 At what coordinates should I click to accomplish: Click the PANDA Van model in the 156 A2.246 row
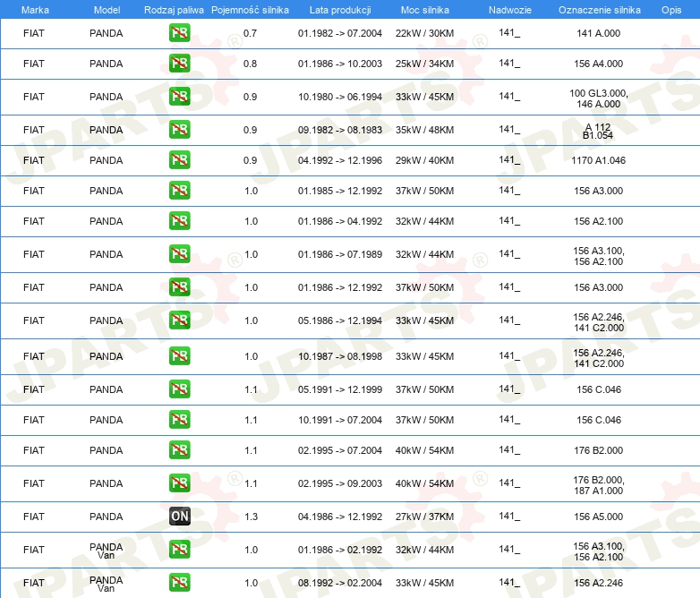point(106,584)
